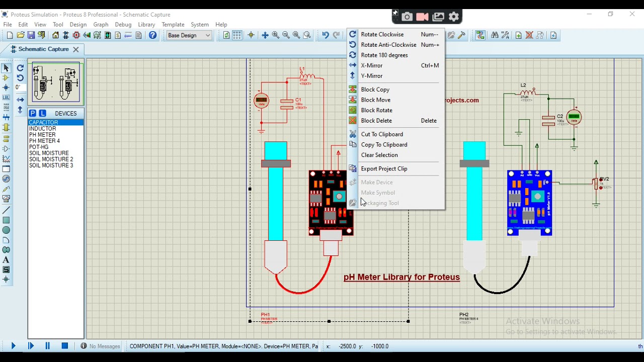Click the rotation angle input field
This screenshot has width=644, height=362.
20,87
